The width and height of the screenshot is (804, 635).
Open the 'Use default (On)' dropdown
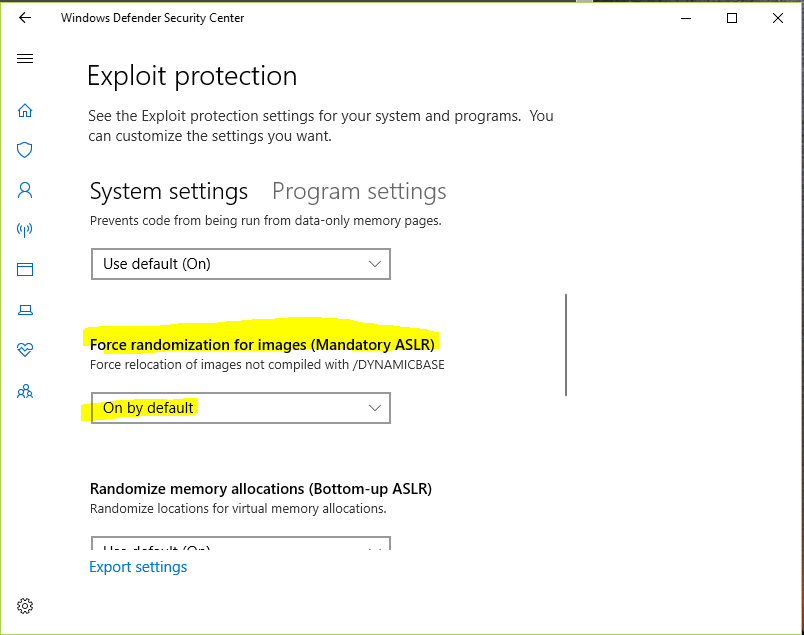[x=240, y=264]
